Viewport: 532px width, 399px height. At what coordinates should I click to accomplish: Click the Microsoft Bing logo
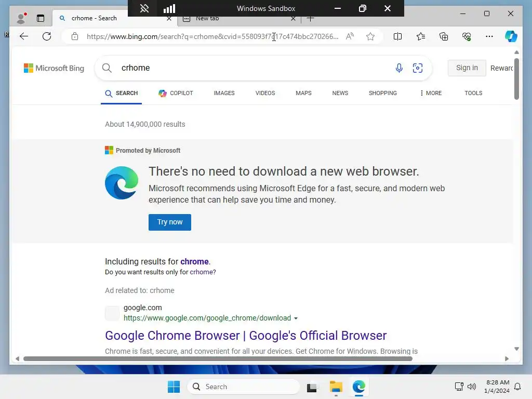[x=54, y=68]
